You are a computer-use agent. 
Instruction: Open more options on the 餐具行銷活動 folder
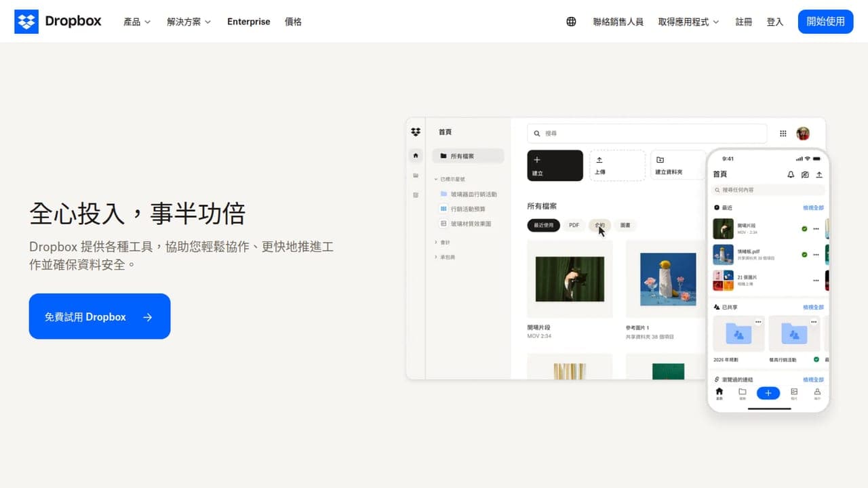[x=814, y=321]
